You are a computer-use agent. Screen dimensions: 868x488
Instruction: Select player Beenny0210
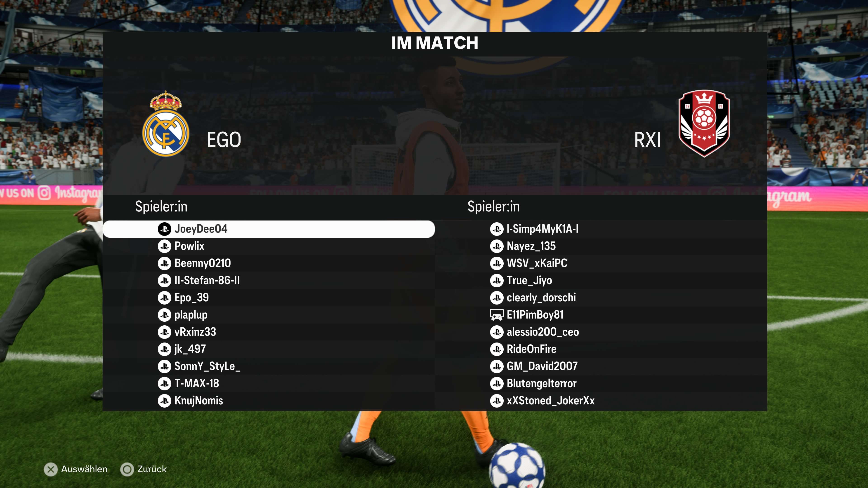[x=269, y=263]
